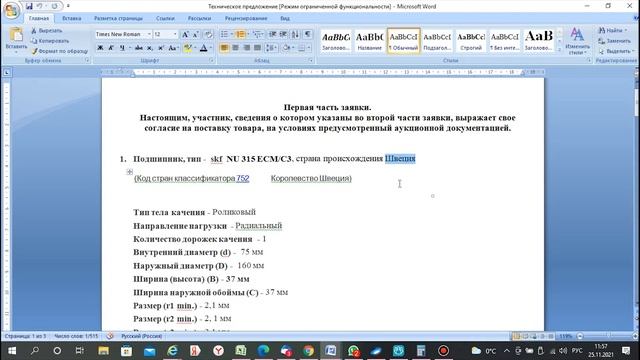Open the Clipboard pane launcher in Буфер обмена

point(87,60)
